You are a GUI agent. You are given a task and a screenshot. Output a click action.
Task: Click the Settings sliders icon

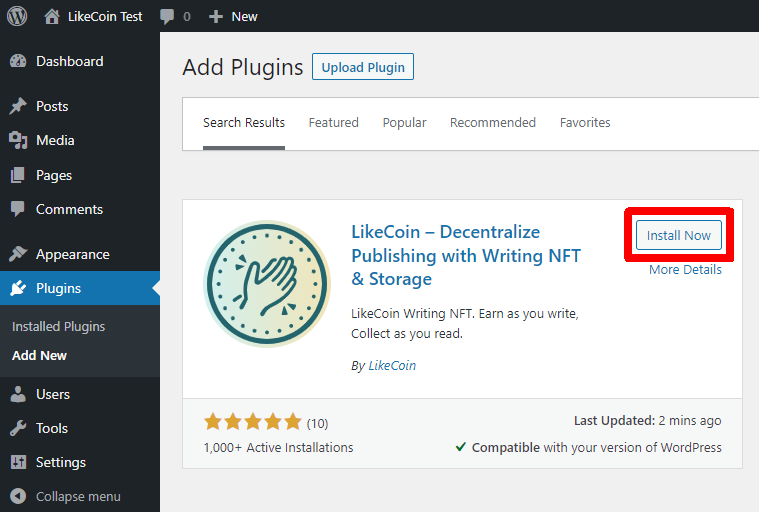[x=18, y=462]
